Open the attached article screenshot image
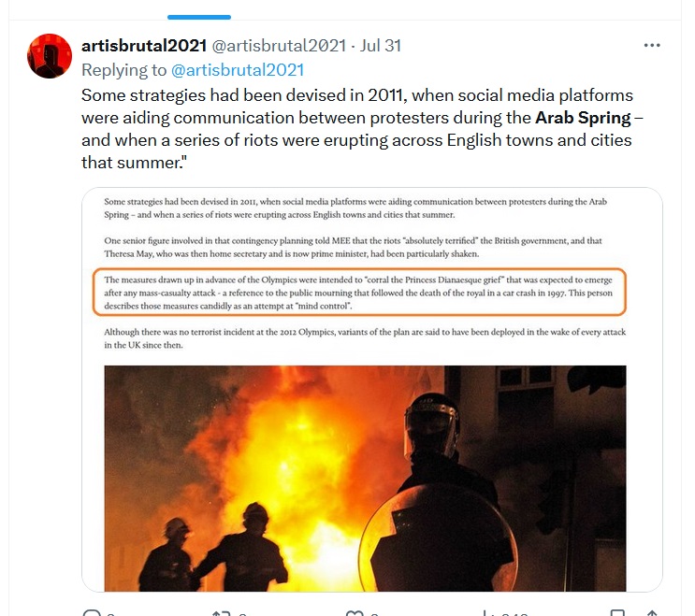 [372, 389]
